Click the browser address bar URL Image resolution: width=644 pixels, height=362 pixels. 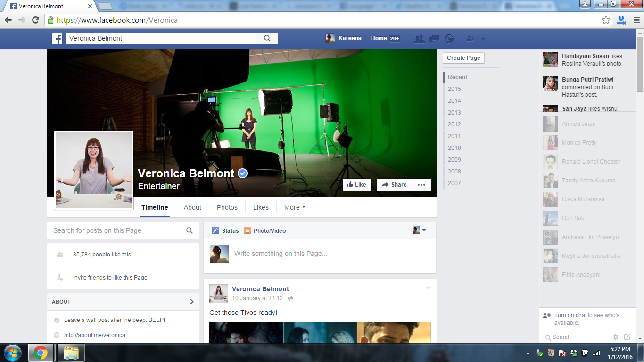(117, 20)
